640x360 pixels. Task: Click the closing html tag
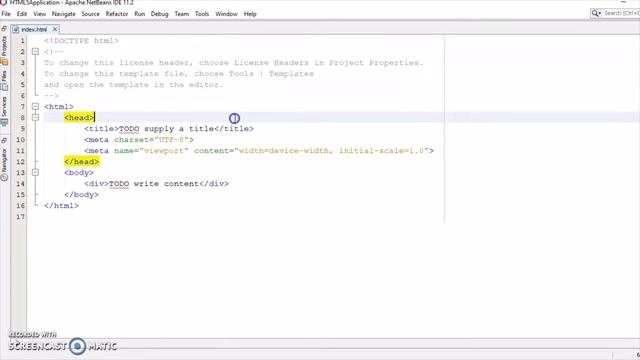coord(61,206)
